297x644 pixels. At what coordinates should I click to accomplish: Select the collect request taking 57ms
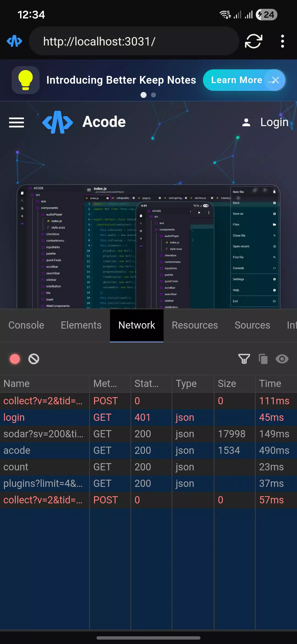(x=148, y=500)
